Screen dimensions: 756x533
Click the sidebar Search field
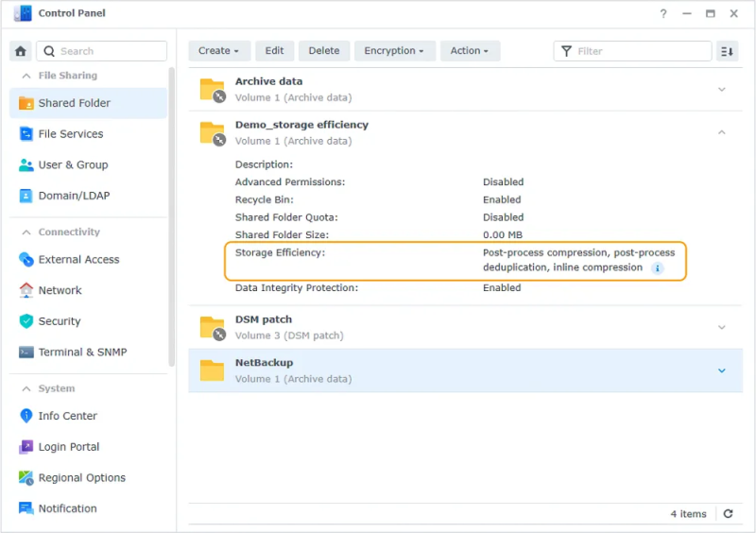point(102,51)
